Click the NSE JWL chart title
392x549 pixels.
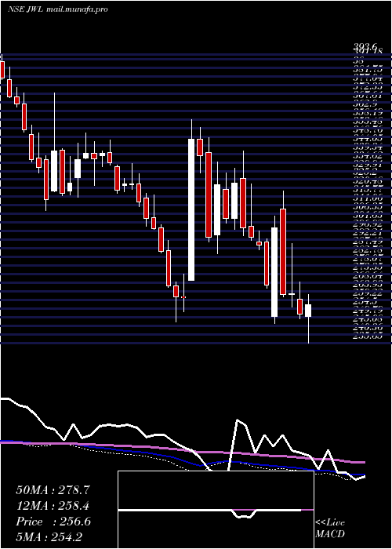tap(57, 9)
